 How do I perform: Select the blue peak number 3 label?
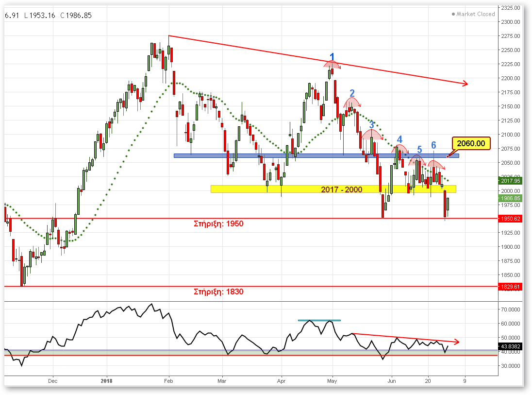(371, 124)
